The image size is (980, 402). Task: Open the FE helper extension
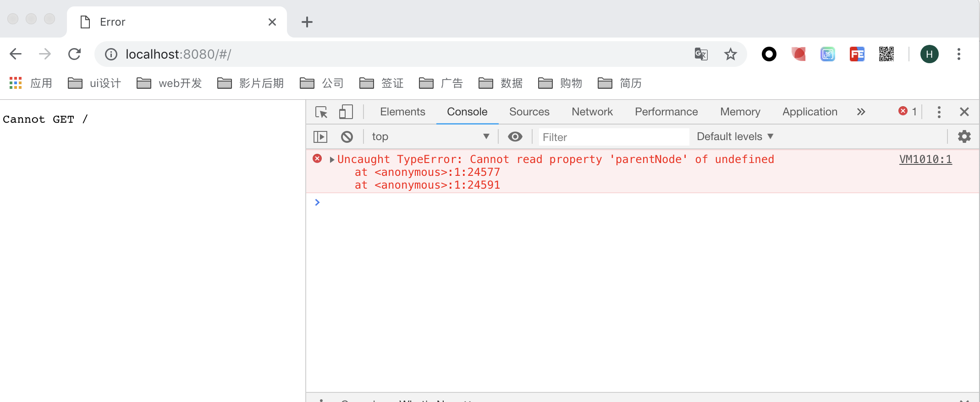[x=857, y=54]
